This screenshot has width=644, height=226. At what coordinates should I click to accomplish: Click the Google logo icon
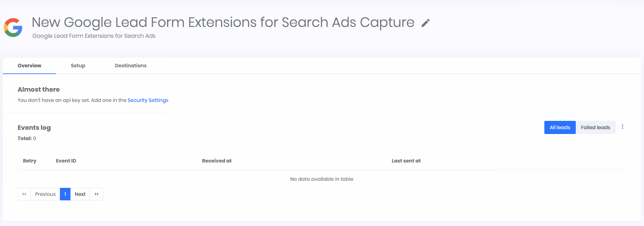[x=13, y=28]
